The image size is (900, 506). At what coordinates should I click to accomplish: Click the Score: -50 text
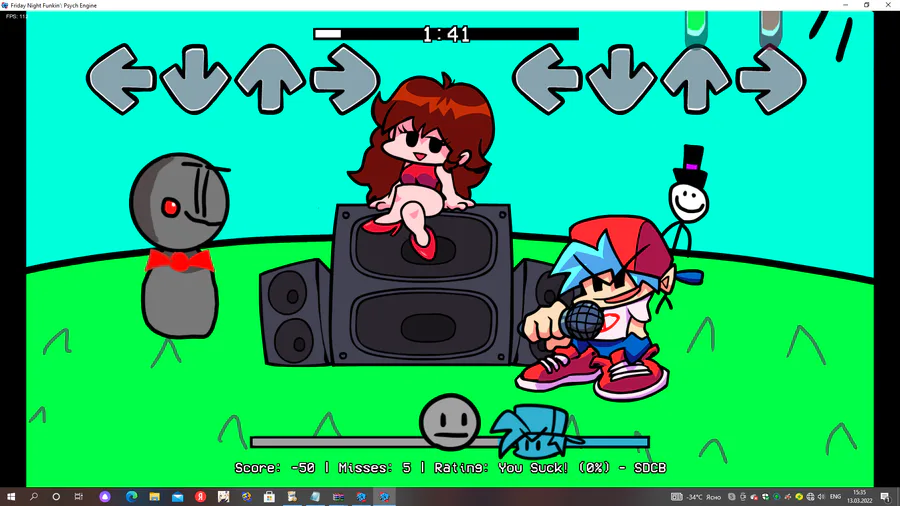(x=275, y=468)
